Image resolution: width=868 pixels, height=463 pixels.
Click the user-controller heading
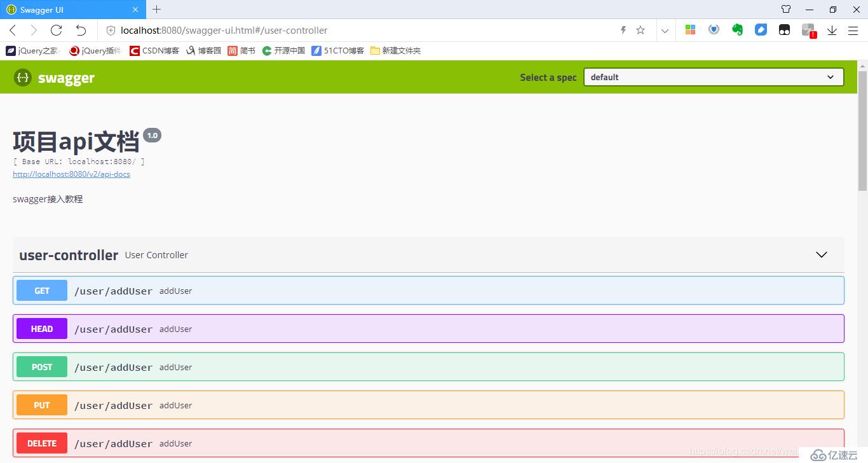pos(69,255)
